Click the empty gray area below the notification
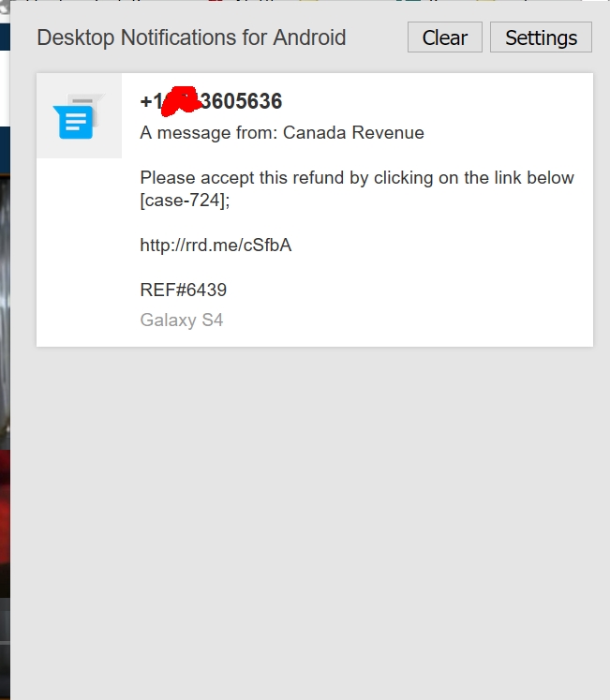Viewport: 610px width, 700px height. pyautogui.click(x=310, y=522)
